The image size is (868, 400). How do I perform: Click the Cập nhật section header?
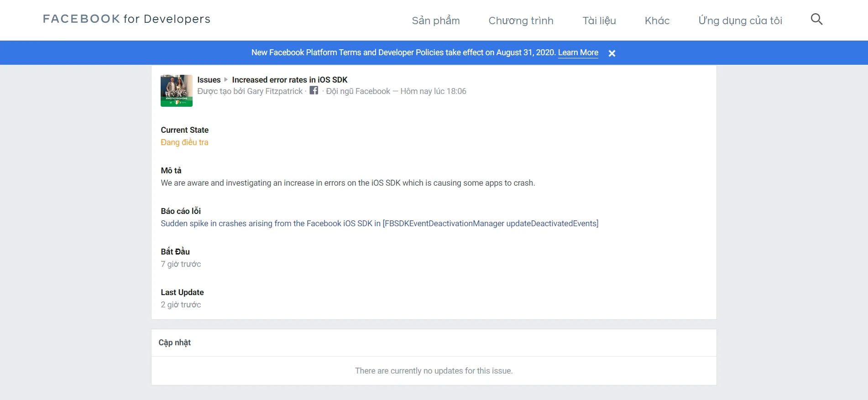click(x=175, y=343)
